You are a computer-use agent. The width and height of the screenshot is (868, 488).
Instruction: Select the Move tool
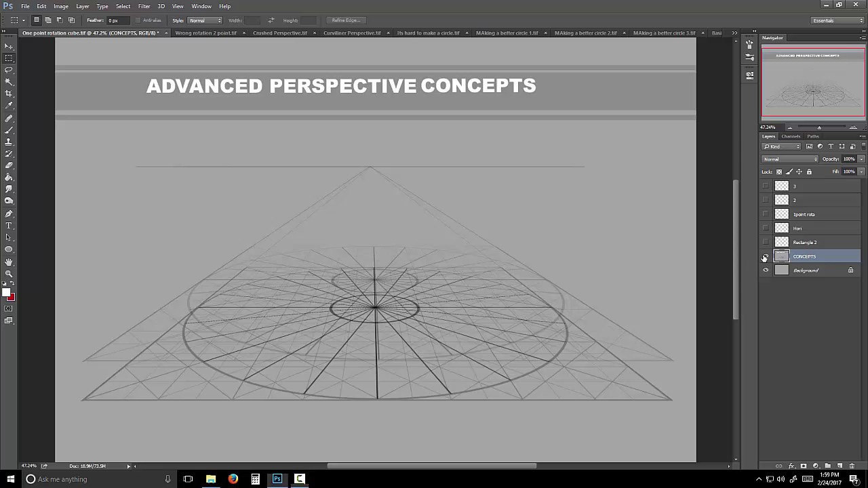pos(9,46)
